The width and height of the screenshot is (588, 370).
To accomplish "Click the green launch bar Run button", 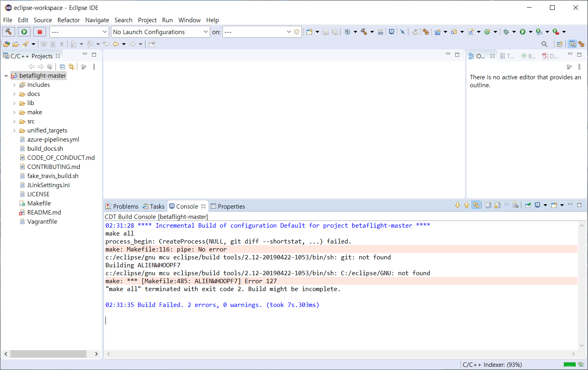I will coord(24,32).
